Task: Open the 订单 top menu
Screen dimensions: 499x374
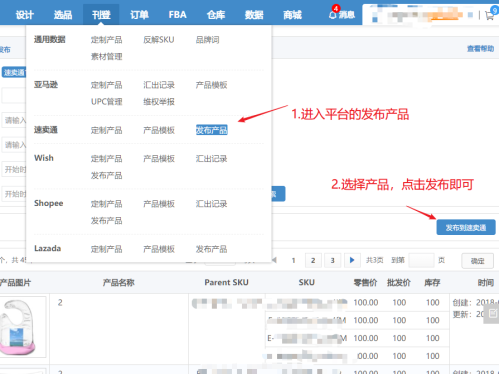Action: click(139, 15)
